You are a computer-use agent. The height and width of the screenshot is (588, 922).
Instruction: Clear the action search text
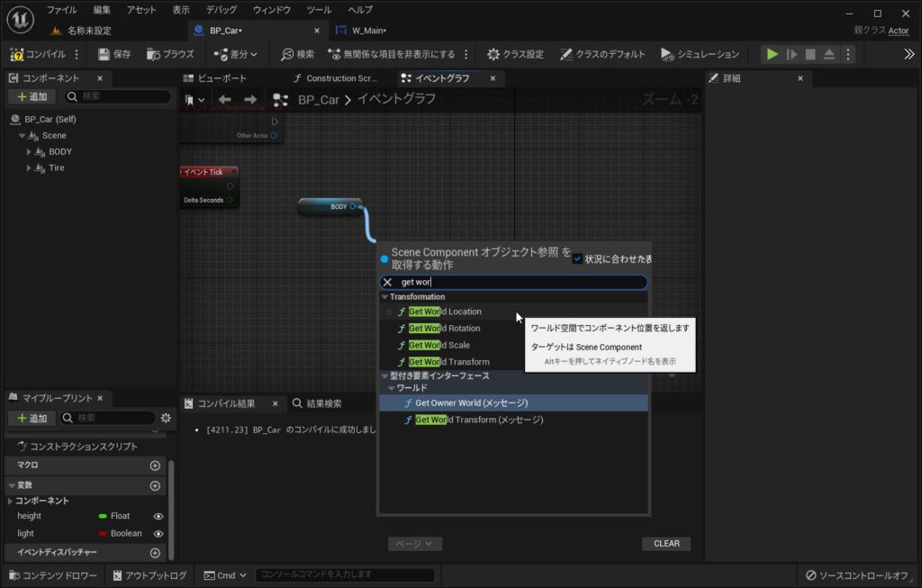(387, 282)
